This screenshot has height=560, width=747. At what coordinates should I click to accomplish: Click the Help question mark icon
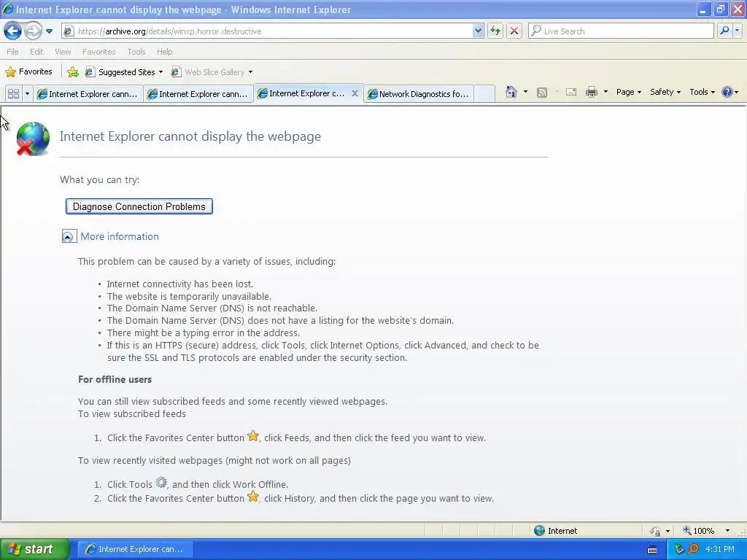coord(727,92)
